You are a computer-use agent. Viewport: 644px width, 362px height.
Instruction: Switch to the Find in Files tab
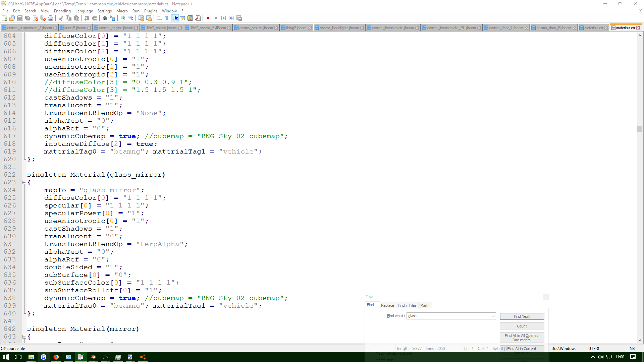pos(407,305)
